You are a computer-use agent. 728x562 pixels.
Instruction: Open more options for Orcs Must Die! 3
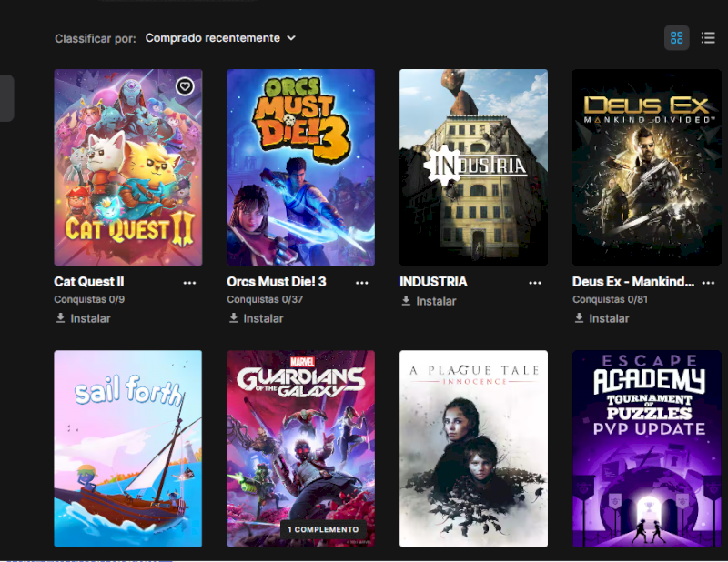click(x=361, y=283)
